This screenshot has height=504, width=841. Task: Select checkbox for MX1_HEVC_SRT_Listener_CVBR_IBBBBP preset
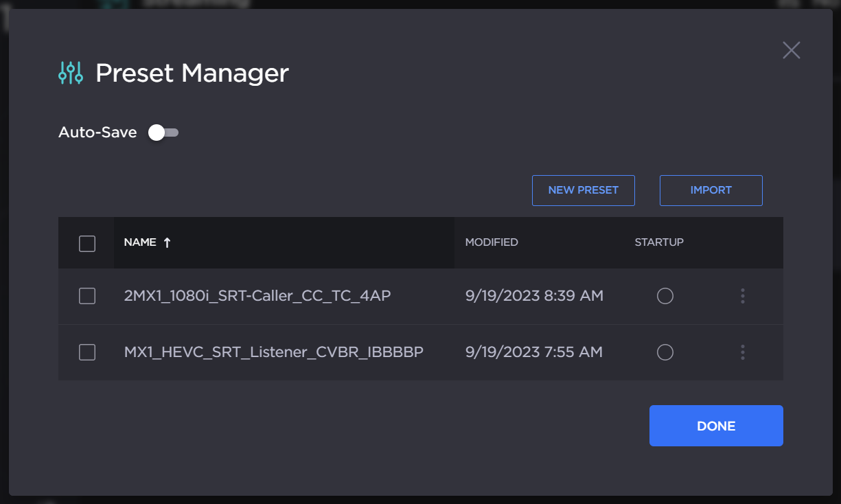click(87, 352)
